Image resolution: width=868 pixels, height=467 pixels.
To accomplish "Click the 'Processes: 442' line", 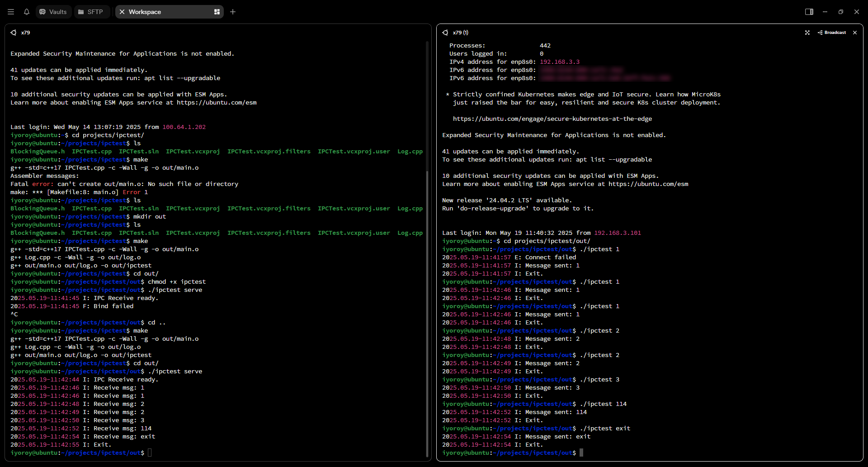I will (500, 46).
